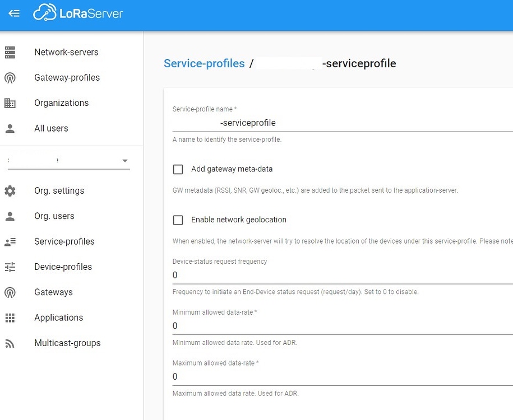Toggle the Add gateway meta-data checkbox off
This screenshot has width=513, height=420.
coord(178,169)
